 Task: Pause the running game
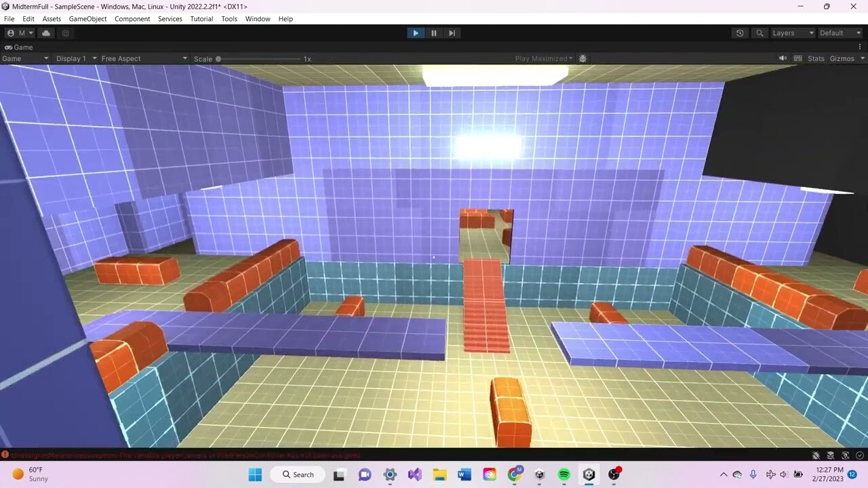(x=433, y=33)
